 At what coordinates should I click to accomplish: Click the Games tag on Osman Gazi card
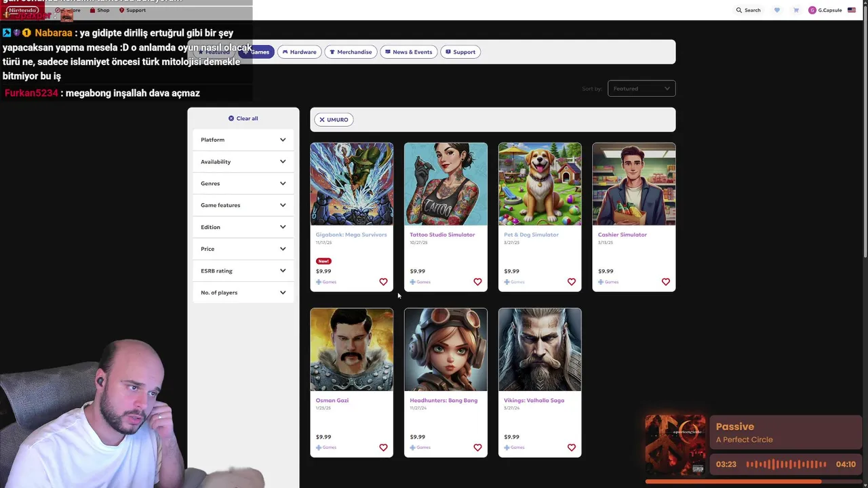point(325,447)
